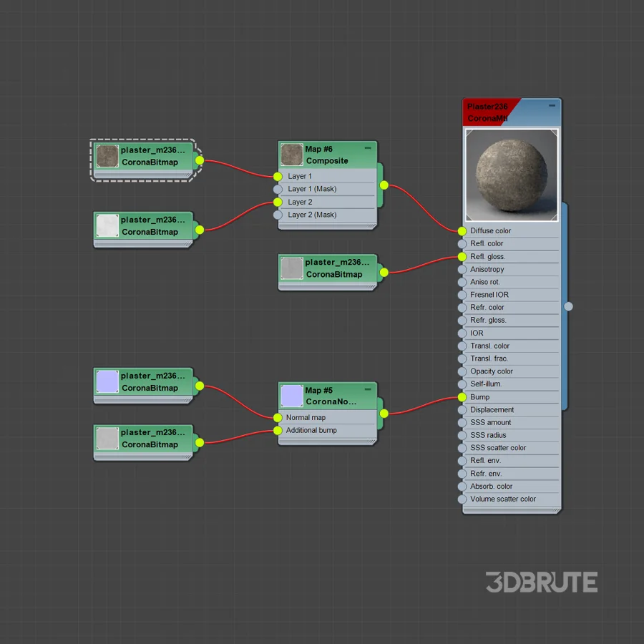Click the brown thumbnail of the selected CoronaBitmap

pos(107,156)
